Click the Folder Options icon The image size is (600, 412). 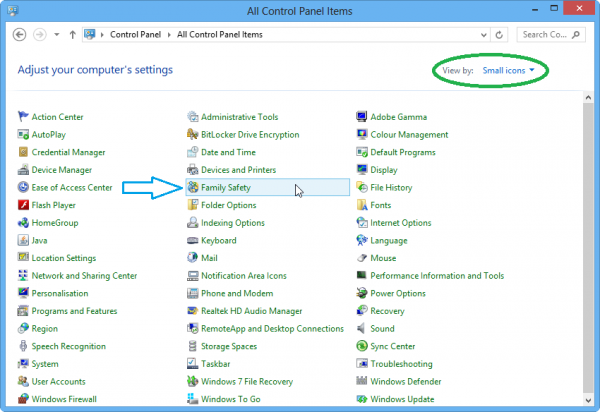[192, 205]
